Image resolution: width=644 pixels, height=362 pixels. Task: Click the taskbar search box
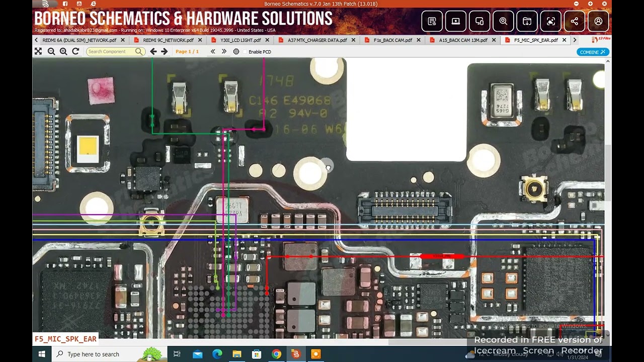109,354
